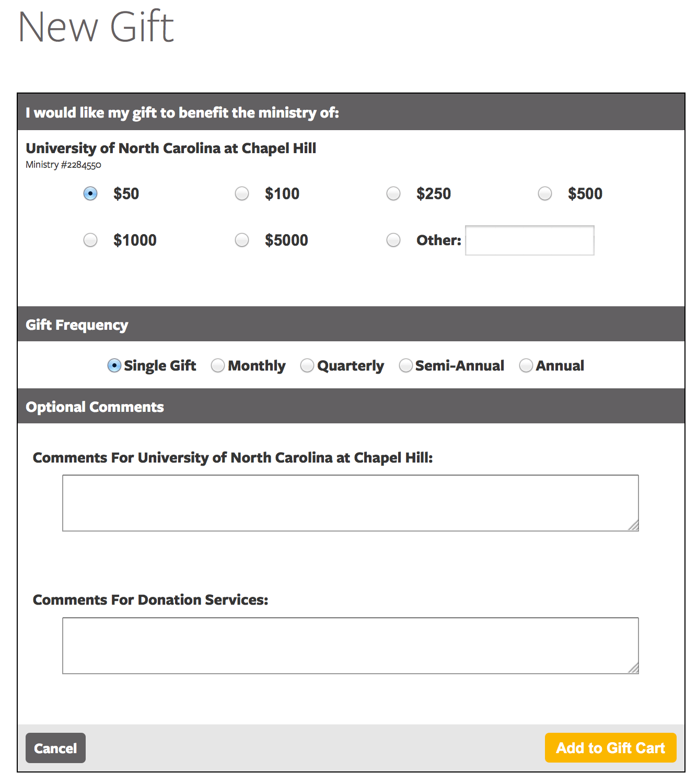Set gift frequency to Annual

(x=526, y=365)
